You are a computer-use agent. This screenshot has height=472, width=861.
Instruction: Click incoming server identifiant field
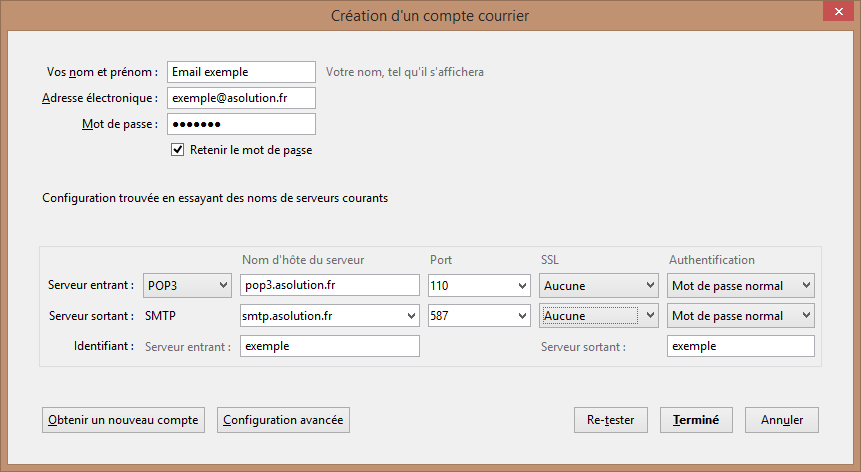(x=329, y=346)
